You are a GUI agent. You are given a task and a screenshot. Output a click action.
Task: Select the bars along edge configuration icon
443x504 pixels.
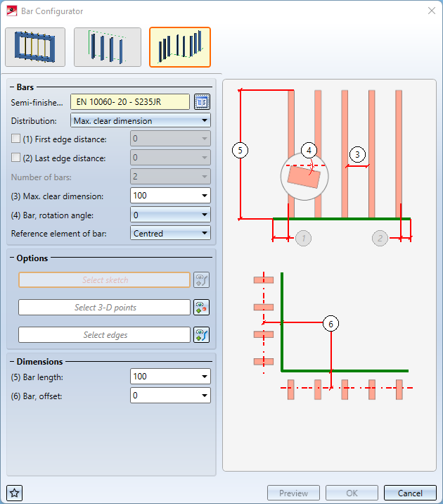coord(180,47)
